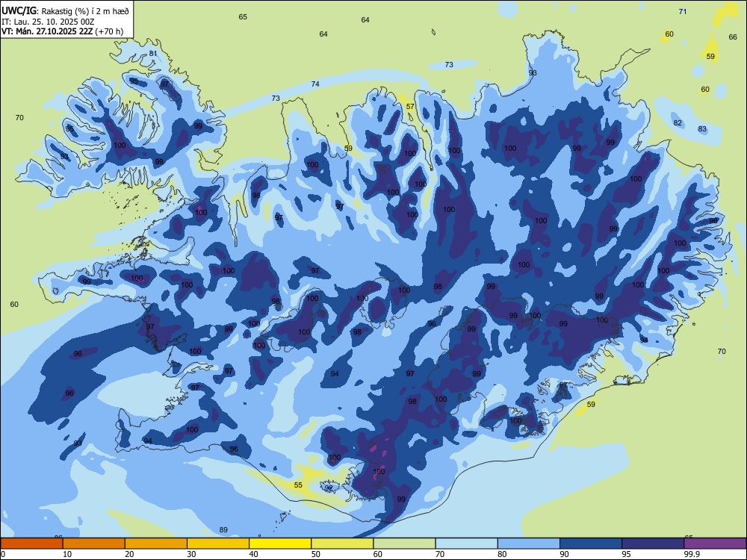Viewport: 747px width, 560px height.
Task: Click the title 'UWC/IG: Rakastig (%) í 2 m hæð'
Action: coord(65,11)
